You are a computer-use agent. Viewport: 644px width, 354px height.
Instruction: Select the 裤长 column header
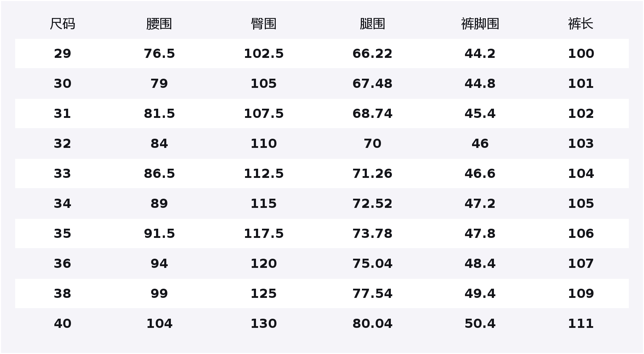point(580,24)
